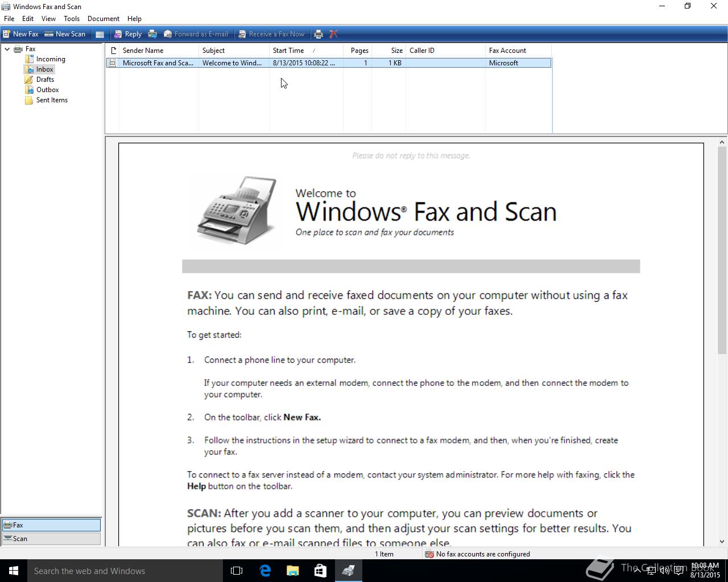Viewport: 728px width, 582px height.
Task: Launch Microsoft Edge from taskbar
Action: pos(265,571)
